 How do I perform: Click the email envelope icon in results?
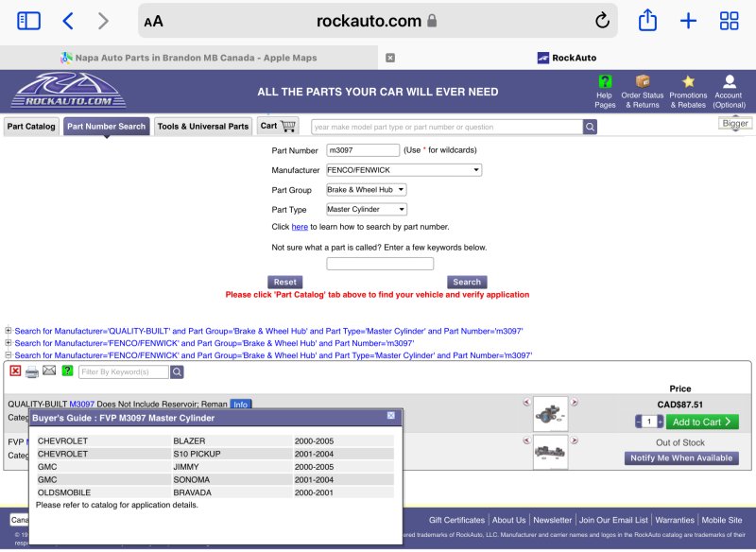pos(49,371)
